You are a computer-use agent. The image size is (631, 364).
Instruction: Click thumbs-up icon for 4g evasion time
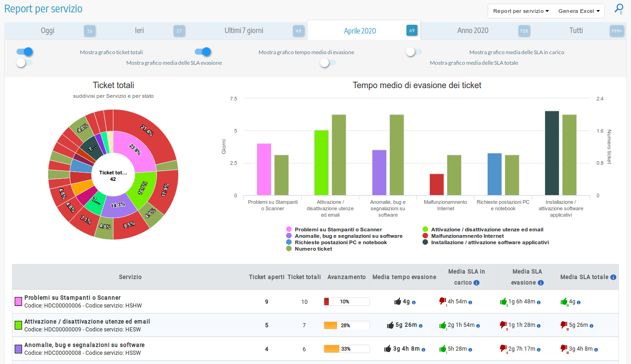(398, 302)
